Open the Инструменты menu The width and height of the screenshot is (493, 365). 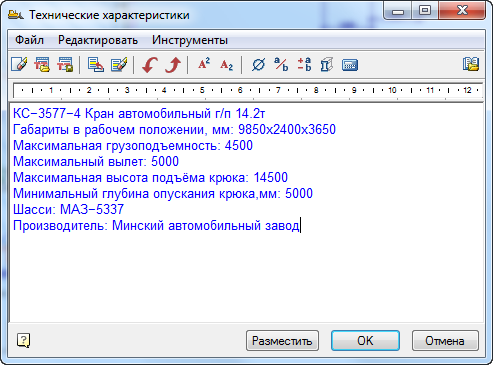point(190,40)
